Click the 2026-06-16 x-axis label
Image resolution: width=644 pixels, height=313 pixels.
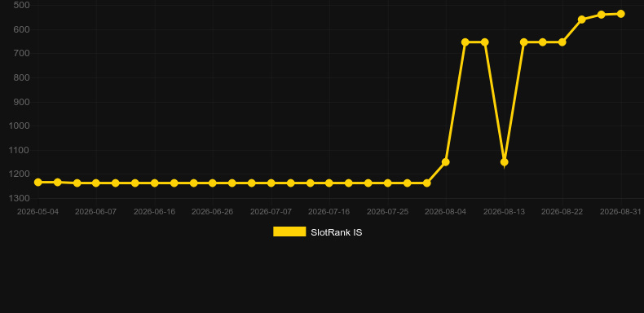[x=154, y=212]
